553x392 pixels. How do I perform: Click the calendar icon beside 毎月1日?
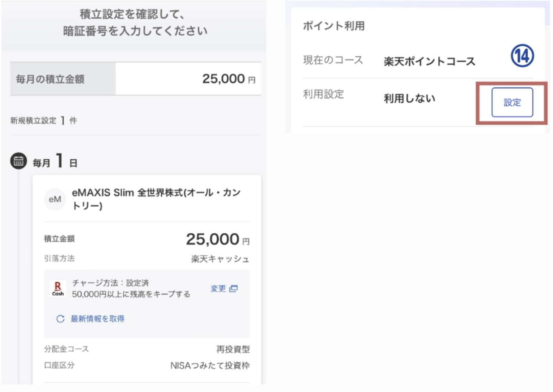pos(19,161)
